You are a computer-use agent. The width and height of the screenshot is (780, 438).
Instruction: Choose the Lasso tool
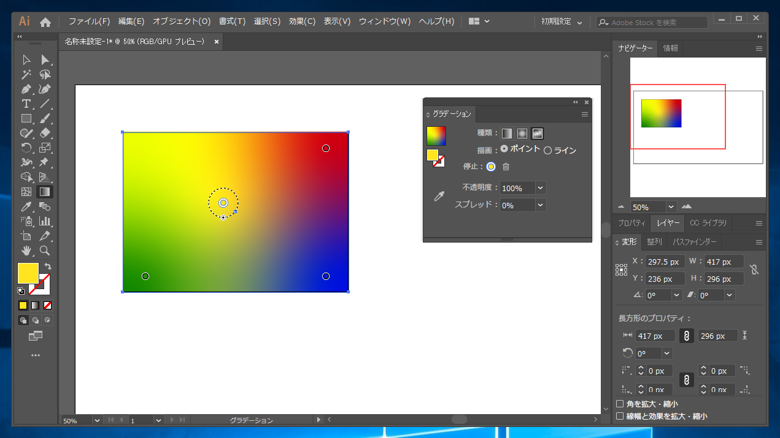click(x=45, y=75)
